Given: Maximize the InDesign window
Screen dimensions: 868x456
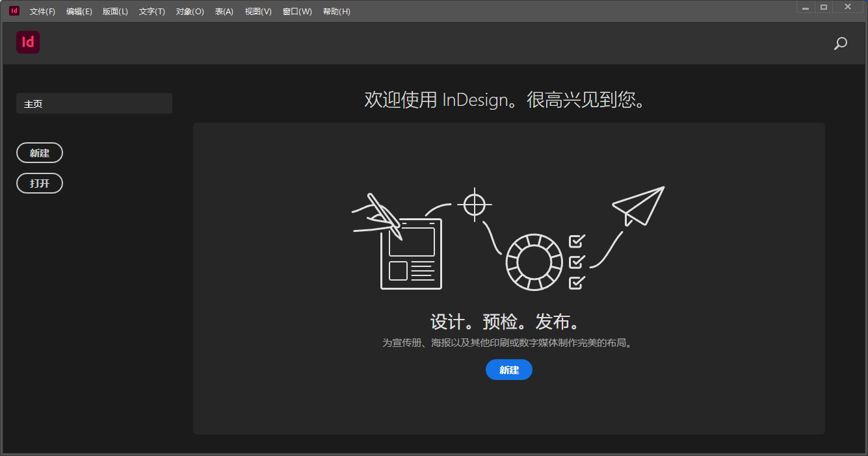Looking at the screenshot, I should (824, 6).
